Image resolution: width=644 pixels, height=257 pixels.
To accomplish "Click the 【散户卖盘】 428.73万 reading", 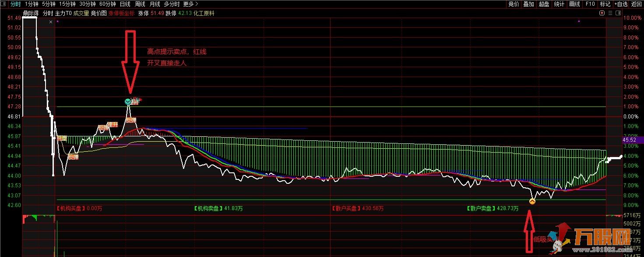I will [x=493, y=209].
